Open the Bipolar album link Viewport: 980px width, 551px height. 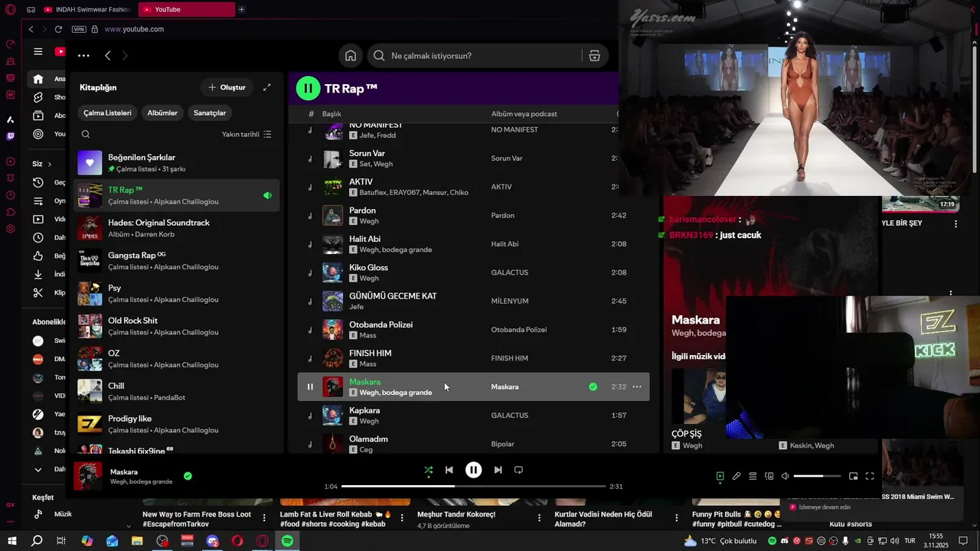click(502, 444)
